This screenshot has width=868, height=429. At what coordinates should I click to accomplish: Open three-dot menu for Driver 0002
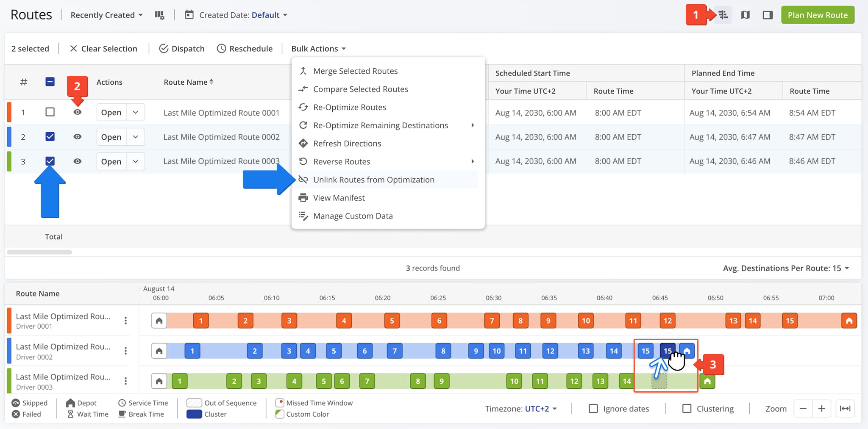[125, 351]
